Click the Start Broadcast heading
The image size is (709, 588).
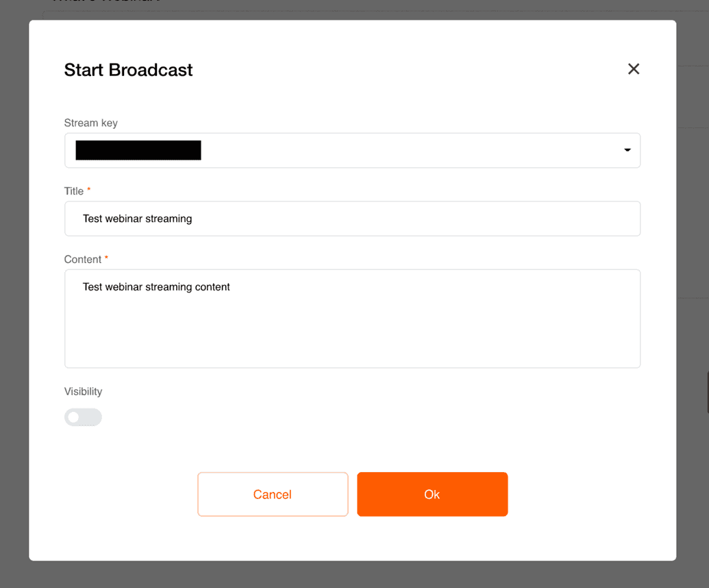coord(128,70)
